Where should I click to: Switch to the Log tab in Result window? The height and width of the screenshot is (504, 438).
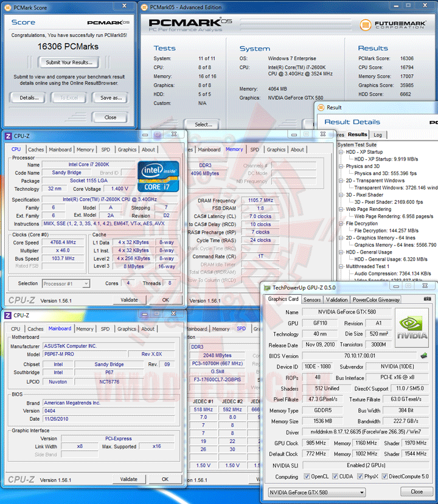378,135
